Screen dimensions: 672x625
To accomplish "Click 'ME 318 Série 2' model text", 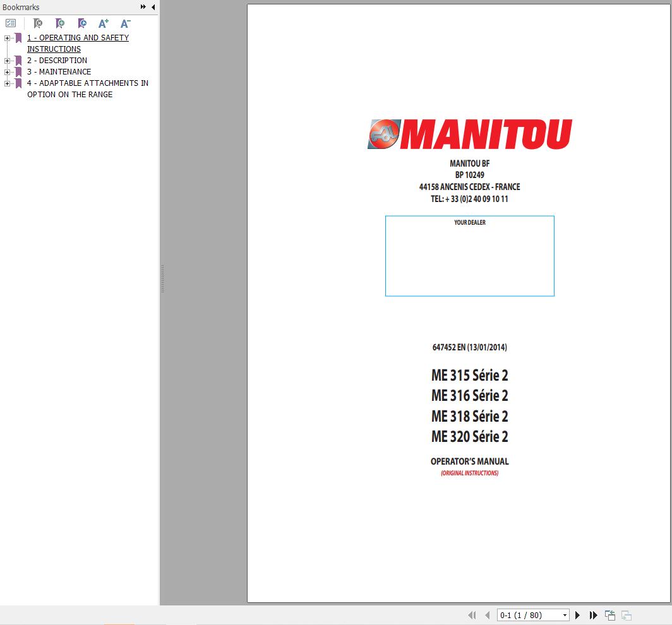I will (470, 416).
